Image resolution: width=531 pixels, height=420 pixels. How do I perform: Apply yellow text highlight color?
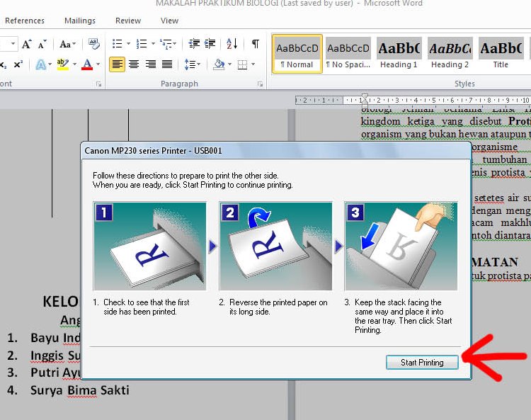pyautogui.click(x=63, y=64)
